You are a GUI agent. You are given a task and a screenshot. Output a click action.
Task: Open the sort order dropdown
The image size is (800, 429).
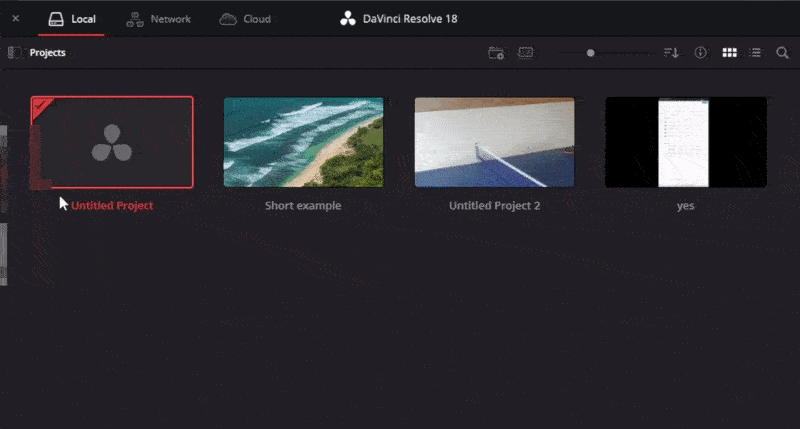point(671,53)
